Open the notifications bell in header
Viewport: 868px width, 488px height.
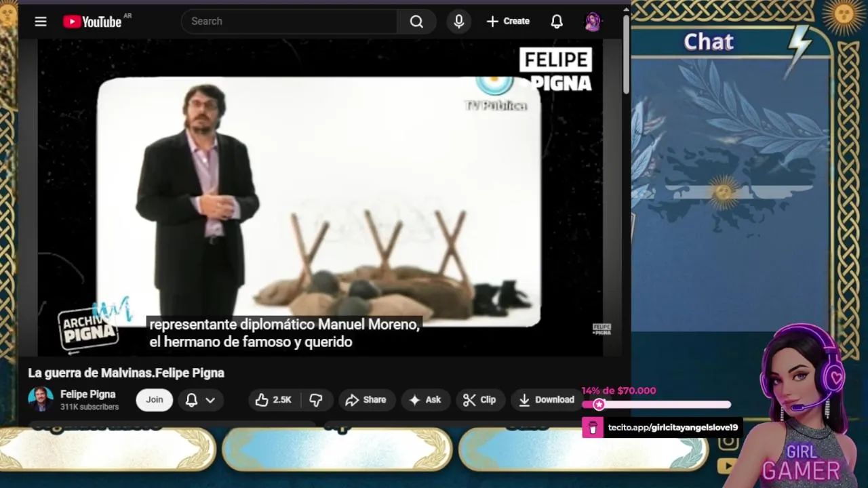tap(557, 22)
